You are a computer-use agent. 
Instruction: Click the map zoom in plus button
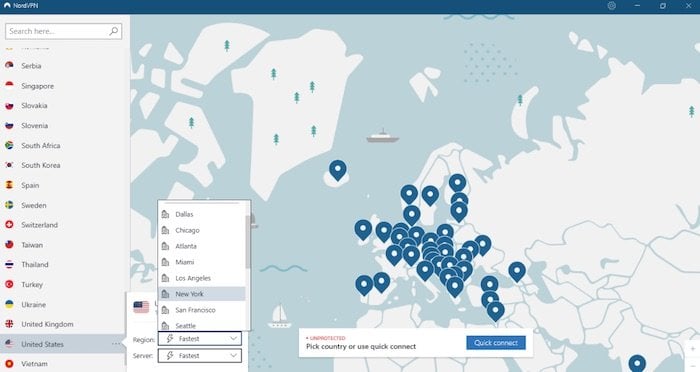point(692,349)
